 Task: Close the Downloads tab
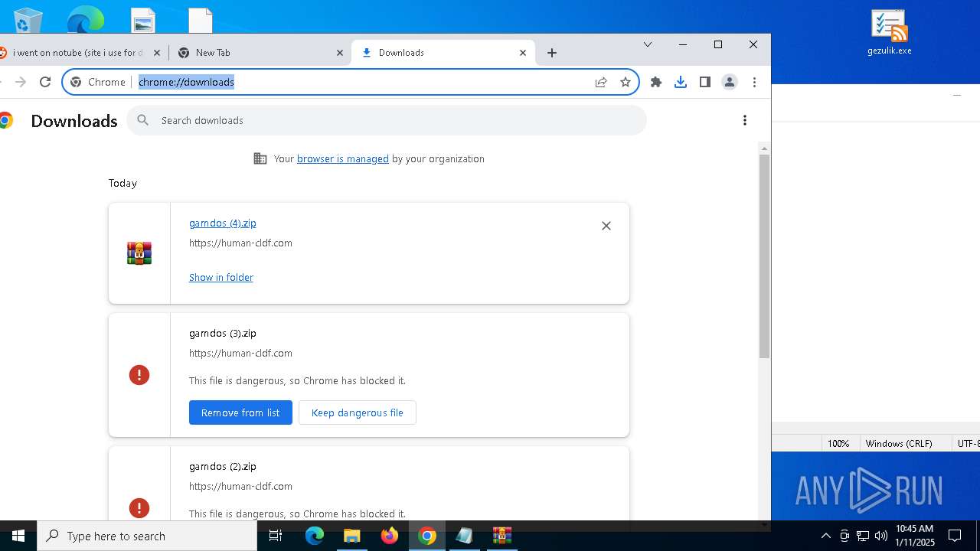click(523, 53)
